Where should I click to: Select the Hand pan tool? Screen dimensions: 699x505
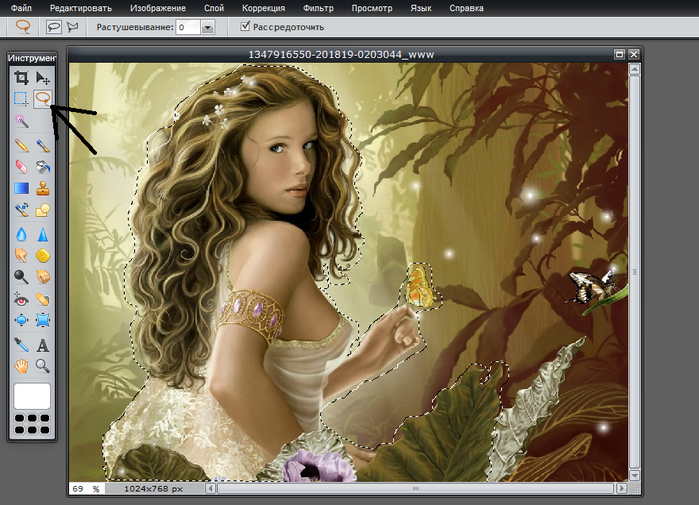point(21,366)
